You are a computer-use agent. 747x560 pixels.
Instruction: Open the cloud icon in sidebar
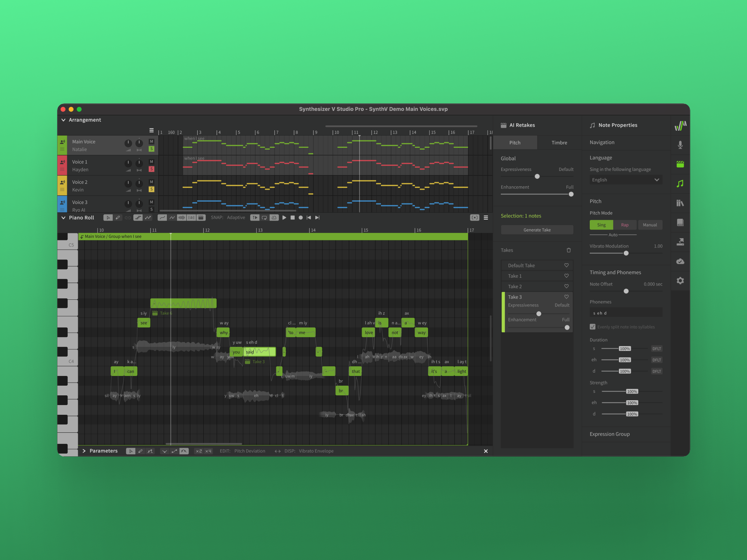coord(680,261)
